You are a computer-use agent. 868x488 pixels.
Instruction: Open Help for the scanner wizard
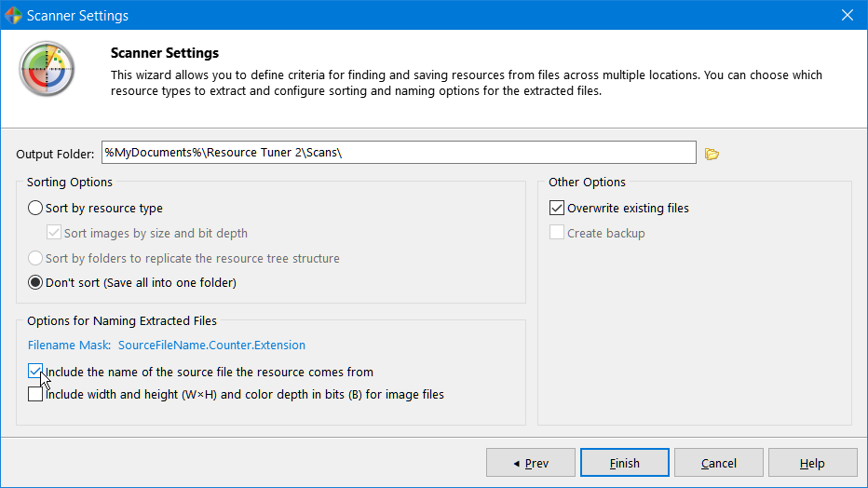click(812, 463)
